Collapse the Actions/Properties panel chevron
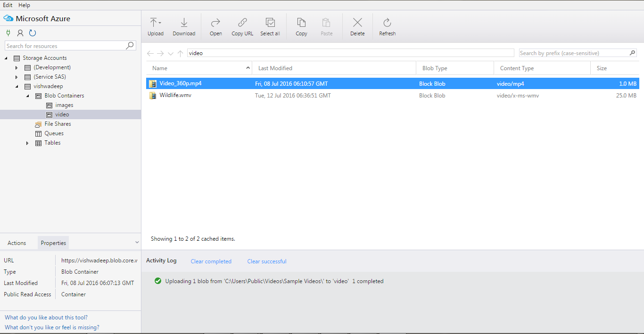Viewport: 644px width, 334px height. point(137,243)
